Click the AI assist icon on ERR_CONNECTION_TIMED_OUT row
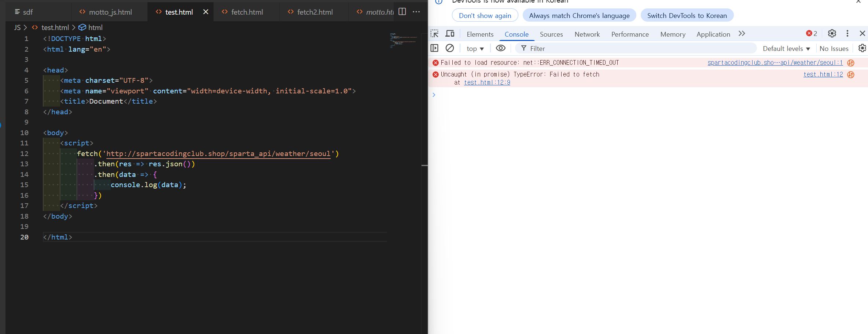 [851, 63]
